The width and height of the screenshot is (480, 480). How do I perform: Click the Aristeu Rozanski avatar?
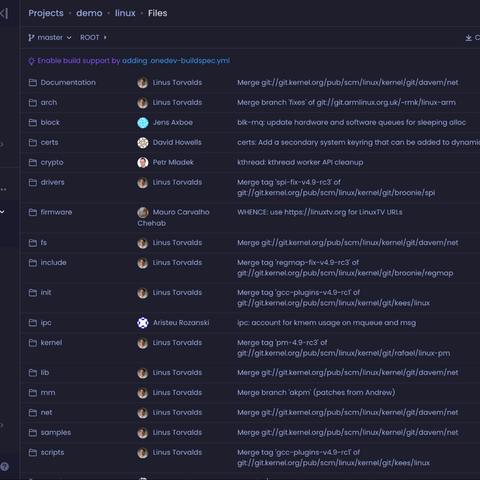point(143,323)
